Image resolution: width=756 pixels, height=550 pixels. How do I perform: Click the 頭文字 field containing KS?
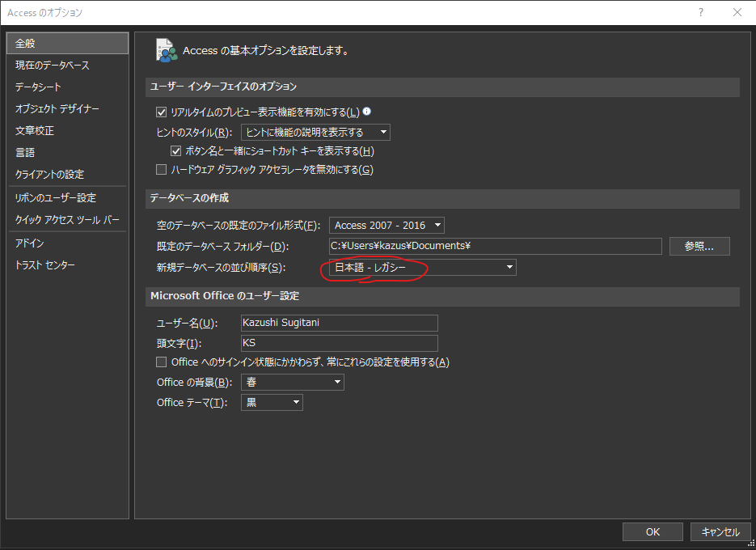340,343
